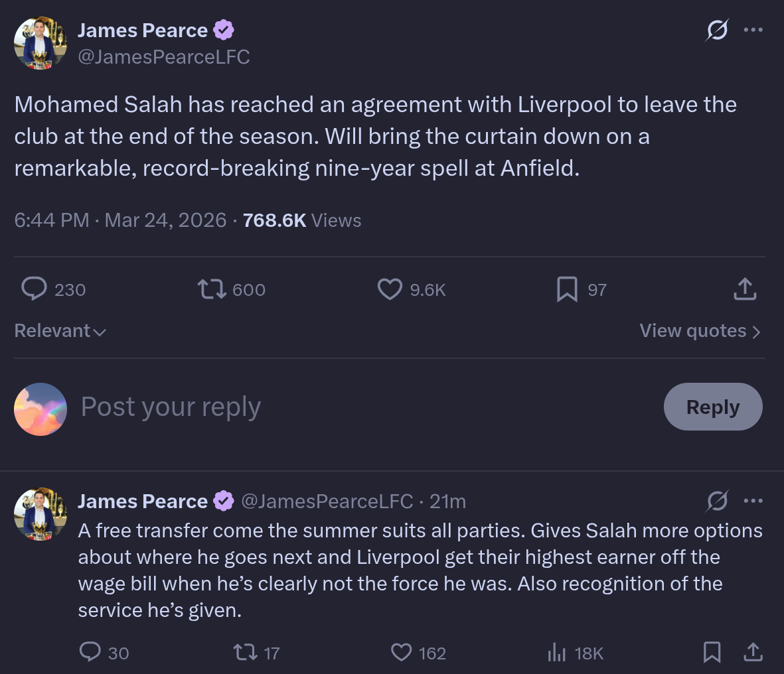
Task: Open the Relevant sort dropdown
Action: pos(60,331)
